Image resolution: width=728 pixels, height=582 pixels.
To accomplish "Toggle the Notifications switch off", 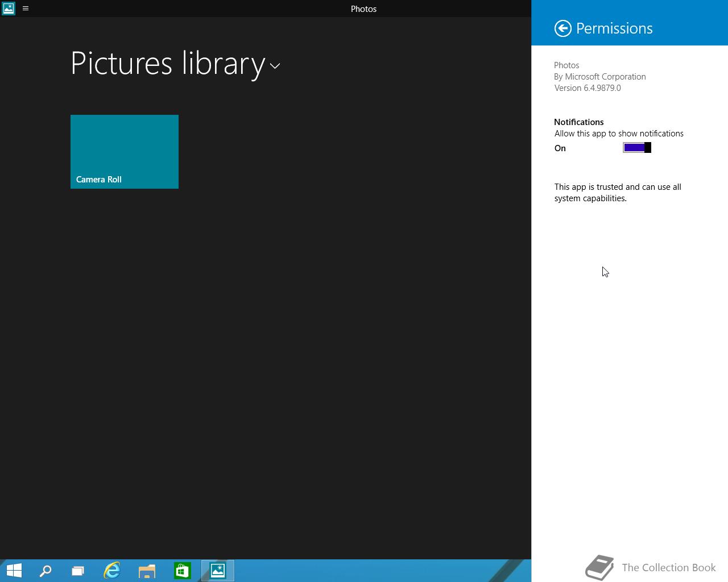I will click(637, 148).
